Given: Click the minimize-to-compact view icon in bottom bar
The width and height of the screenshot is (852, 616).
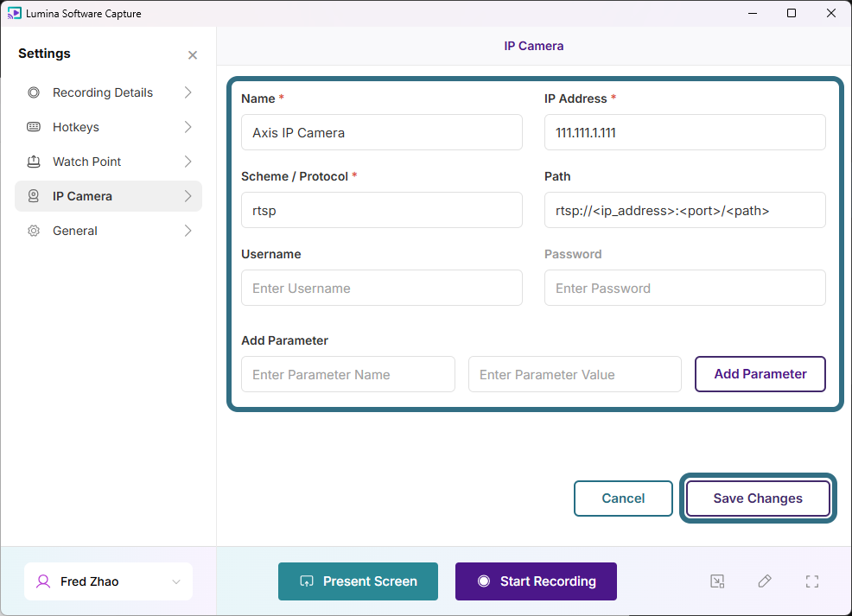Looking at the screenshot, I should point(717,581).
